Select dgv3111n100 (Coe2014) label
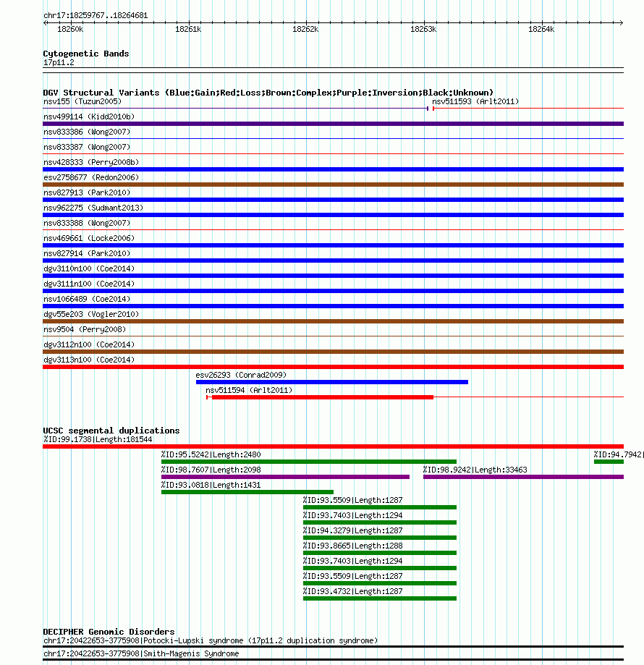644x665 pixels. tap(89, 284)
